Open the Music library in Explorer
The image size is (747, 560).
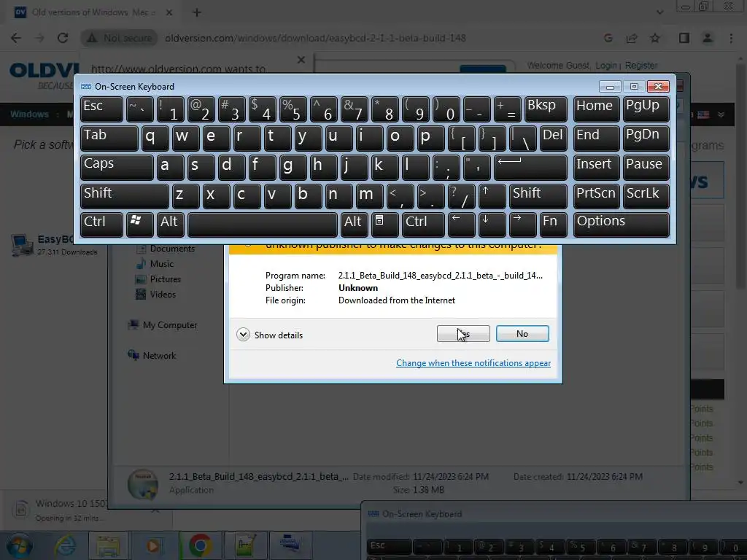(155, 263)
